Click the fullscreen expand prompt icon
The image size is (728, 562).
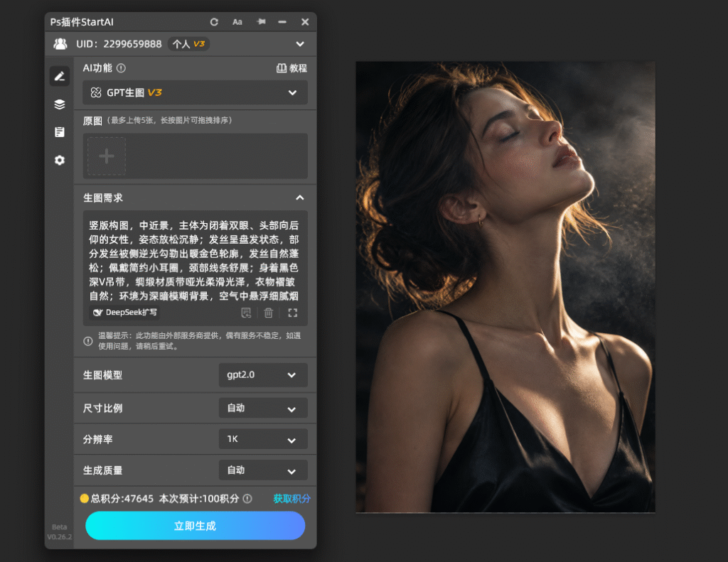pyautogui.click(x=292, y=313)
